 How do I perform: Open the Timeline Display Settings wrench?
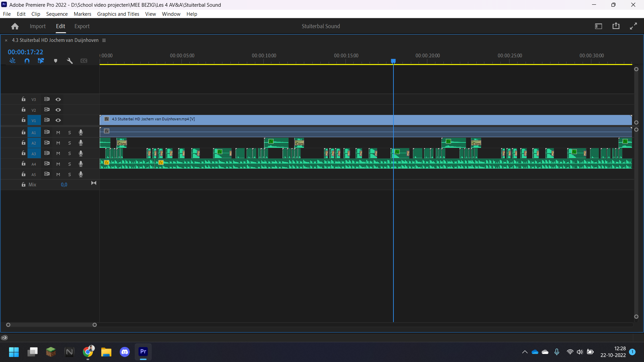click(70, 61)
